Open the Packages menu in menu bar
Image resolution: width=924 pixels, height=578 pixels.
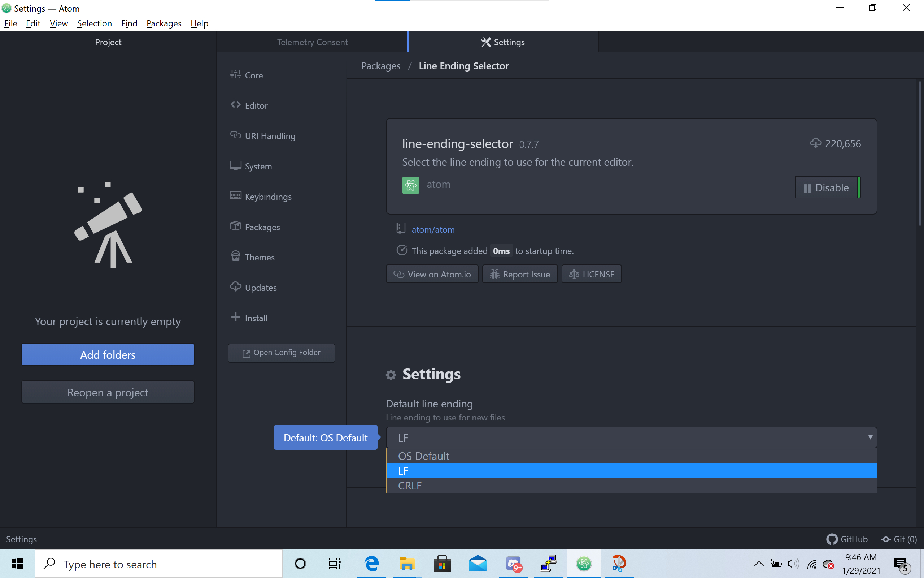(x=164, y=23)
